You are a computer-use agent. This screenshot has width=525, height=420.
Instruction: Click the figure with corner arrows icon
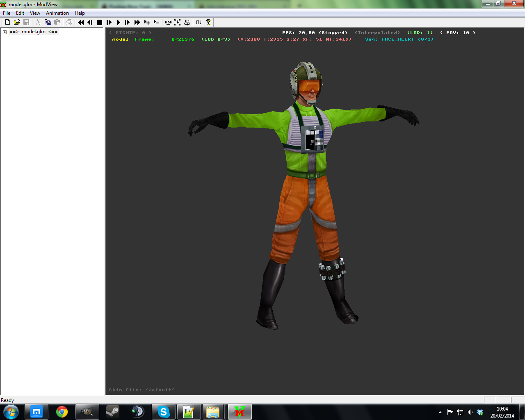click(x=178, y=22)
